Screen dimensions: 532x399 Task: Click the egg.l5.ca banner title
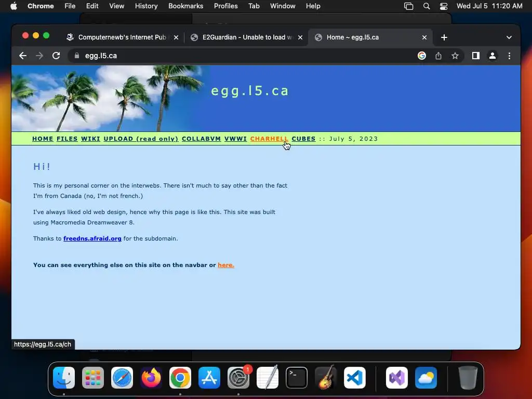[x=250, y=91]
